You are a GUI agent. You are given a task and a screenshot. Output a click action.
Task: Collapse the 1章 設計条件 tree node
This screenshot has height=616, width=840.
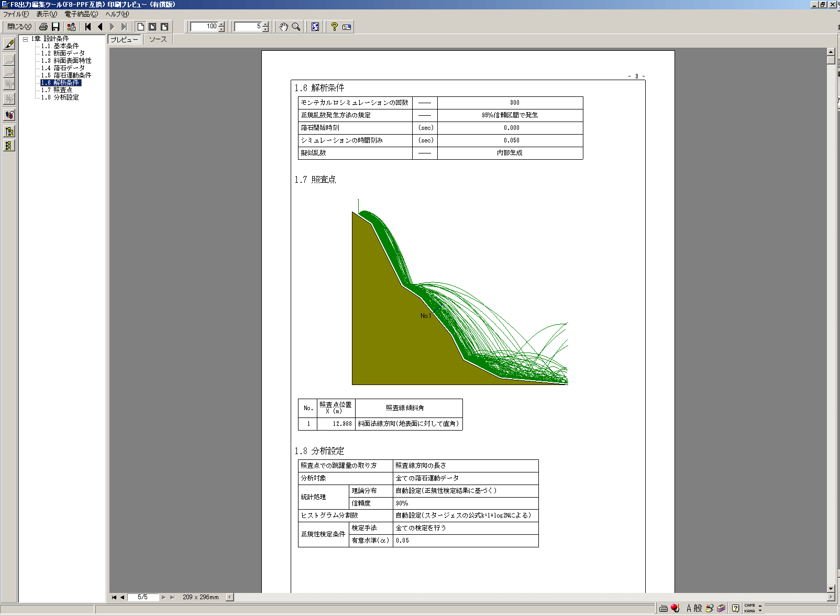[x=25, y=39]
